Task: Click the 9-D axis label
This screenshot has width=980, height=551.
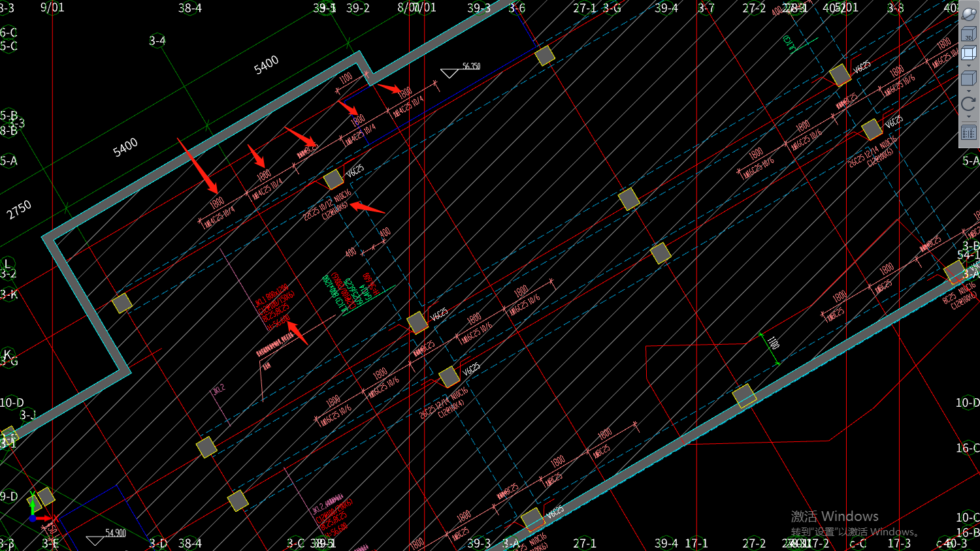Action: (9, 497)
